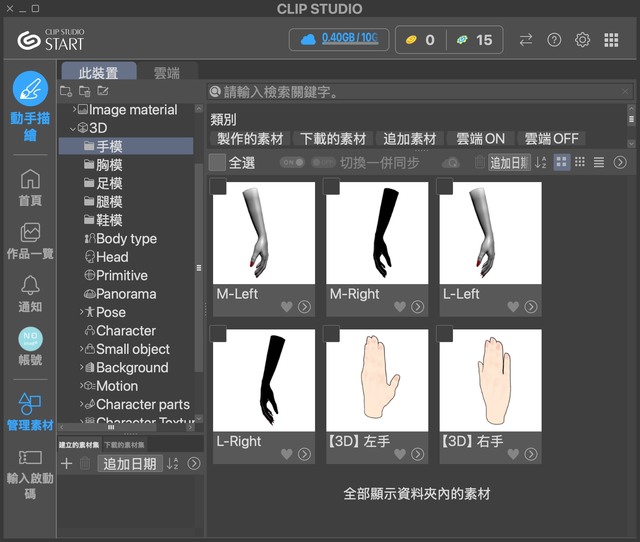
Task: Expand the Image material tree node
Action: pyautogui.click(x=74, y=109)
